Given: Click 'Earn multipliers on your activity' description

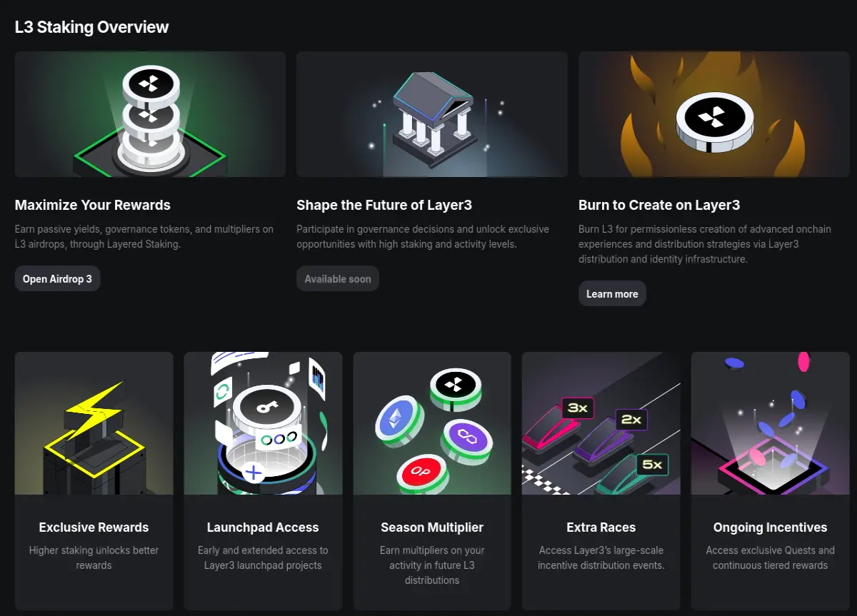Looking at the screenshot, I should coord(432,565).
